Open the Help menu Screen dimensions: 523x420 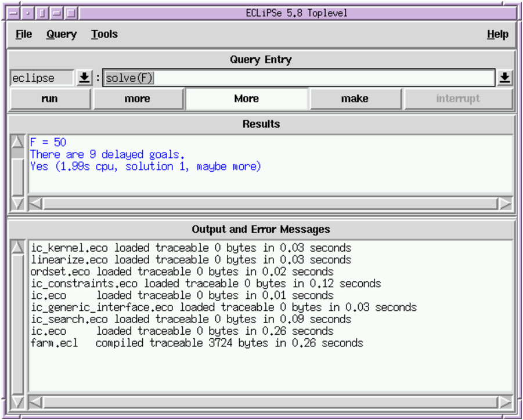click(497, 34)
